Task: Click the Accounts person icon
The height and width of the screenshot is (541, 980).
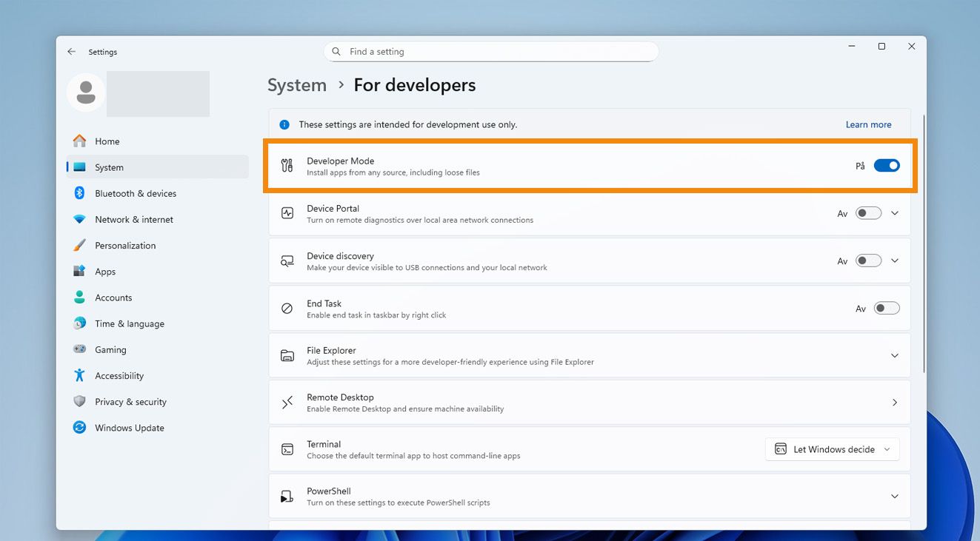Action: pos(79,298)
